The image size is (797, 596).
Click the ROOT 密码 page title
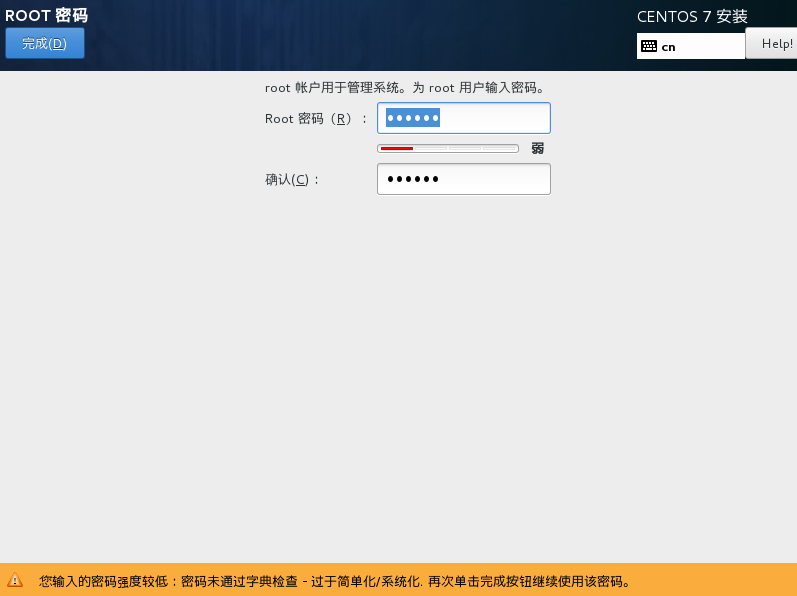pyautogui.click(x=46, y=15)
